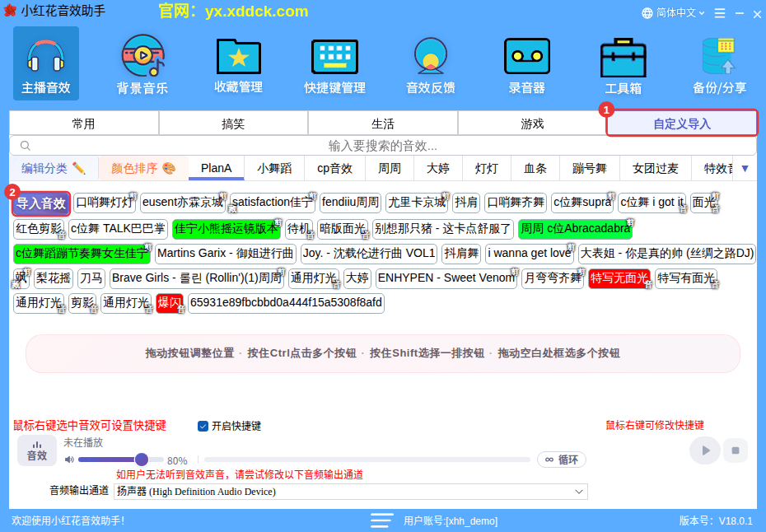Click the 导入音效 button
This screenshot has height=532, width=766.
[41, 203]
